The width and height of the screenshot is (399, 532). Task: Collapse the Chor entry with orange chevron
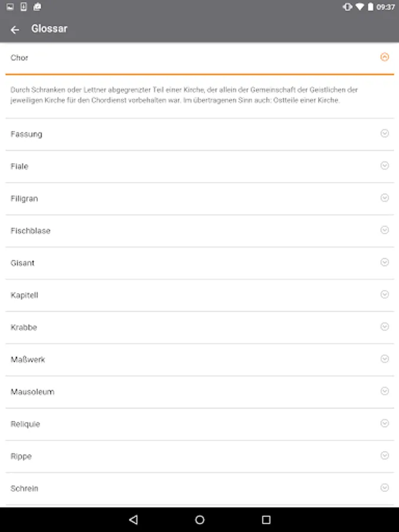click(385, 57)
